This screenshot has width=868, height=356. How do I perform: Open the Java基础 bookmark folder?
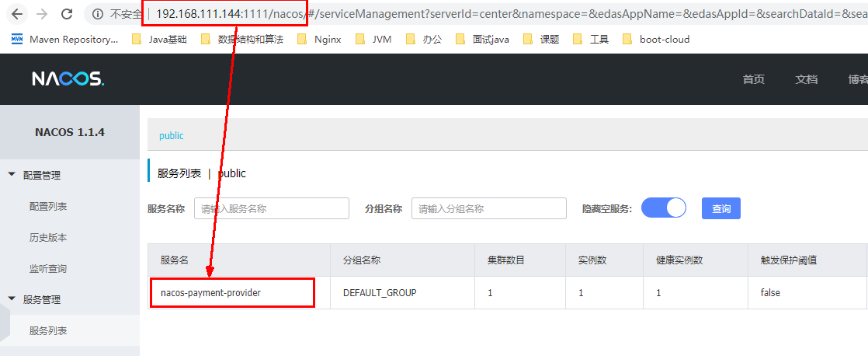click(x=159, y=40)
